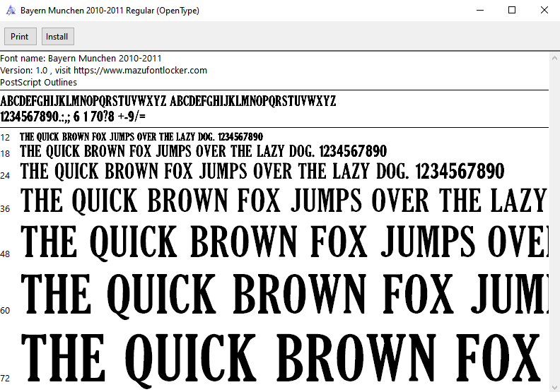This screenshot has width=560, height=392.
Task: Minimize the font viewer window
Action: click(x=480, y=11)
